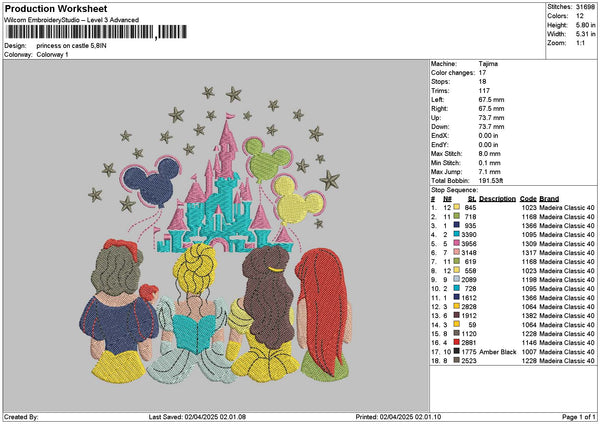Click the embroidery design preview image

click(x=216, y=234)
